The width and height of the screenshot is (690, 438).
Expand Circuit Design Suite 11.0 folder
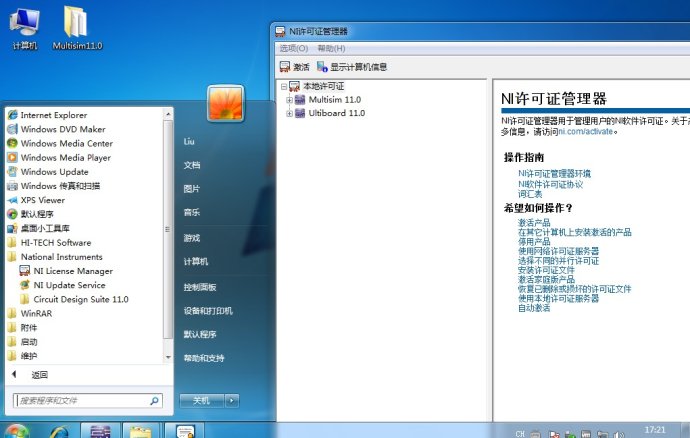click(x=74, y=299)
